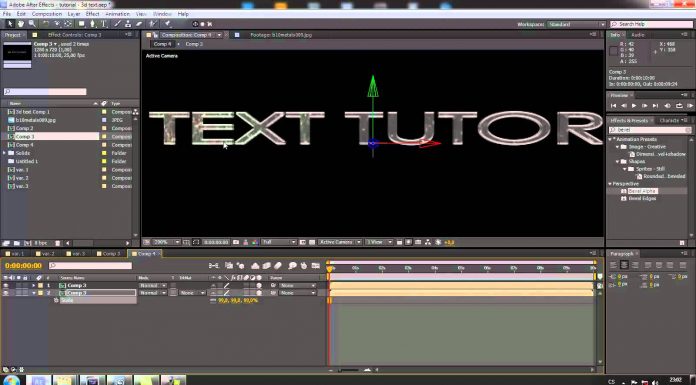Image resolution: width=696 pixels, height=385 pixels.
Task: Toggle Scale stopwatch on layer 2
Action: point(56,301)
